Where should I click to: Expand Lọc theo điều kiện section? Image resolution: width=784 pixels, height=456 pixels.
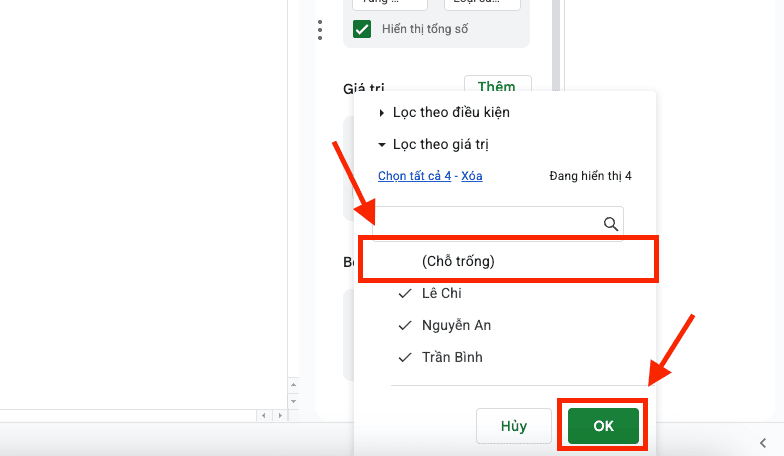click(444, 112)
